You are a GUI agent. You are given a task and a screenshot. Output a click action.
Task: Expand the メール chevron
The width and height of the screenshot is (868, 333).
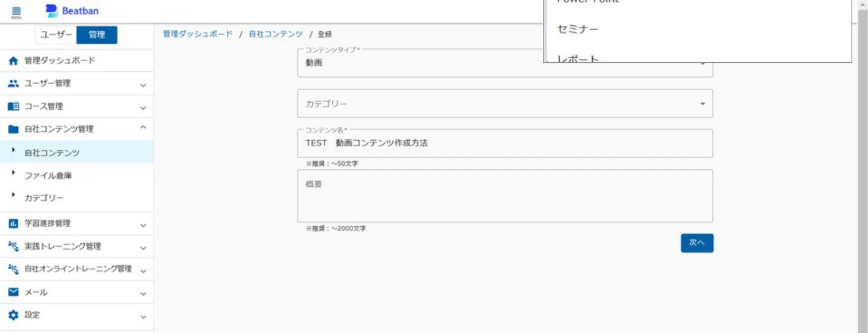pyautogui.click(x=143, y=294)
